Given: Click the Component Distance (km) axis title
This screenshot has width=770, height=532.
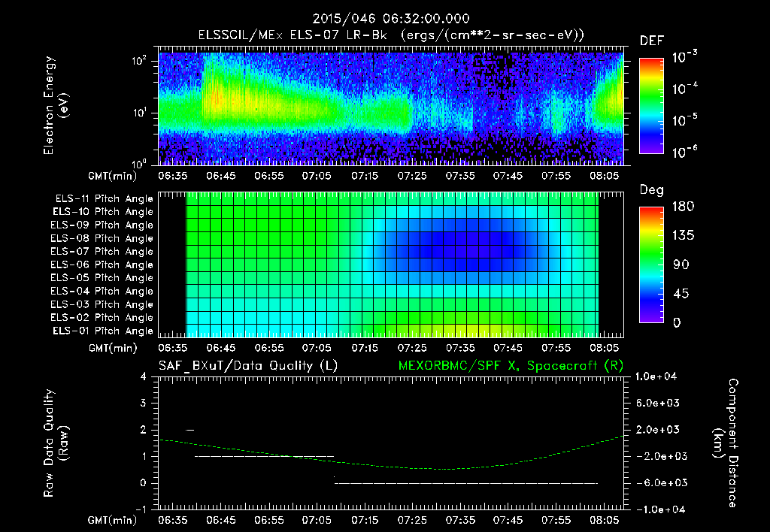Looking at the screenshot, I should [726, 443].
